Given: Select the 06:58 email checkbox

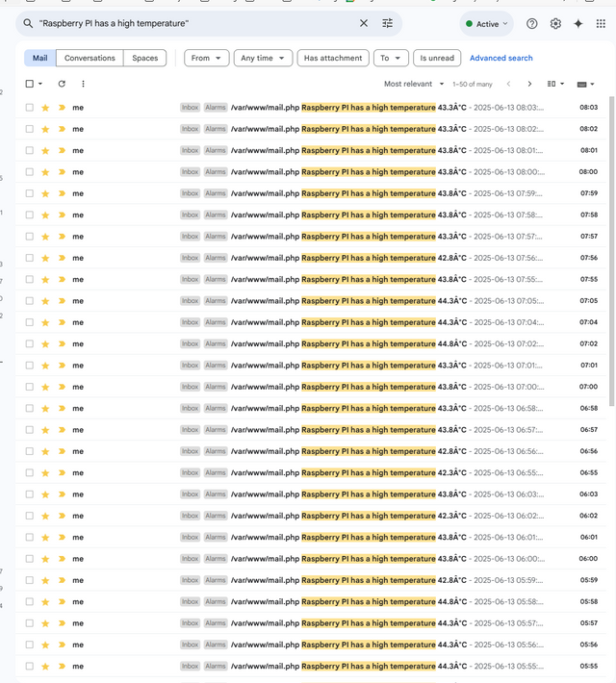Looking at the screenshot, I should pos(29,408).
